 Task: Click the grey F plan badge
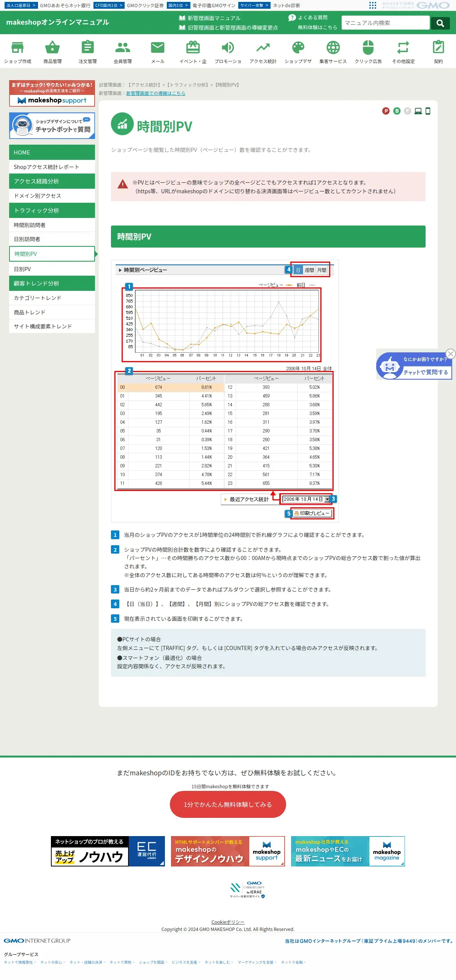point(407,111)
